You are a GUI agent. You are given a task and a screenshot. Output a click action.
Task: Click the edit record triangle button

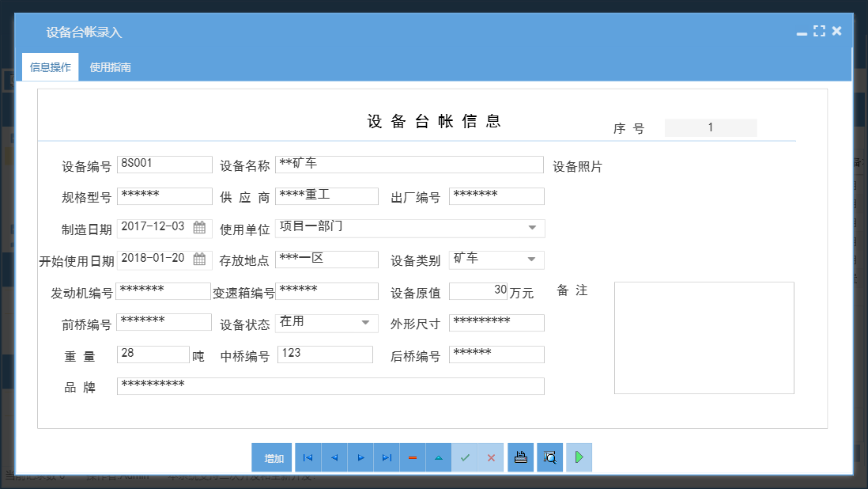click(438, 457)
